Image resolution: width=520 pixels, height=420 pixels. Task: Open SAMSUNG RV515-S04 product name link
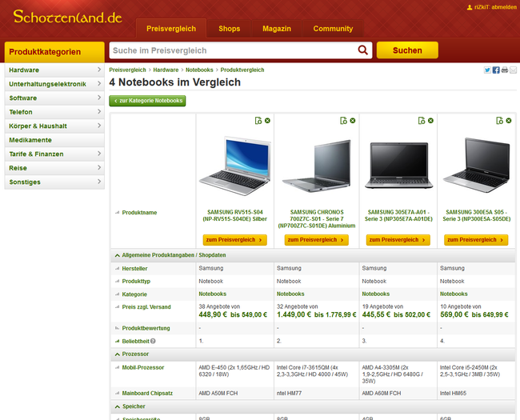[x=234, y=215]
